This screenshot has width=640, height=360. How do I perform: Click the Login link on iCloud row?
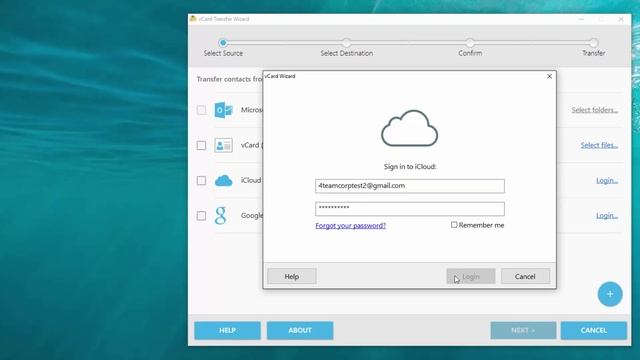[x=607, y=180]
